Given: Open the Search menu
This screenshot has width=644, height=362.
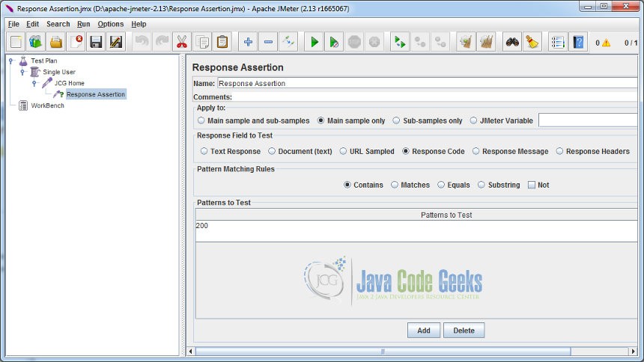Looking at the screenshot, I should 58,24.
